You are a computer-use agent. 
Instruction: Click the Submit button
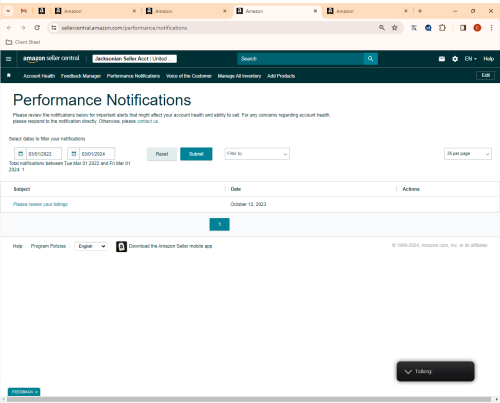pyautogui.click(x=196, y=154)
